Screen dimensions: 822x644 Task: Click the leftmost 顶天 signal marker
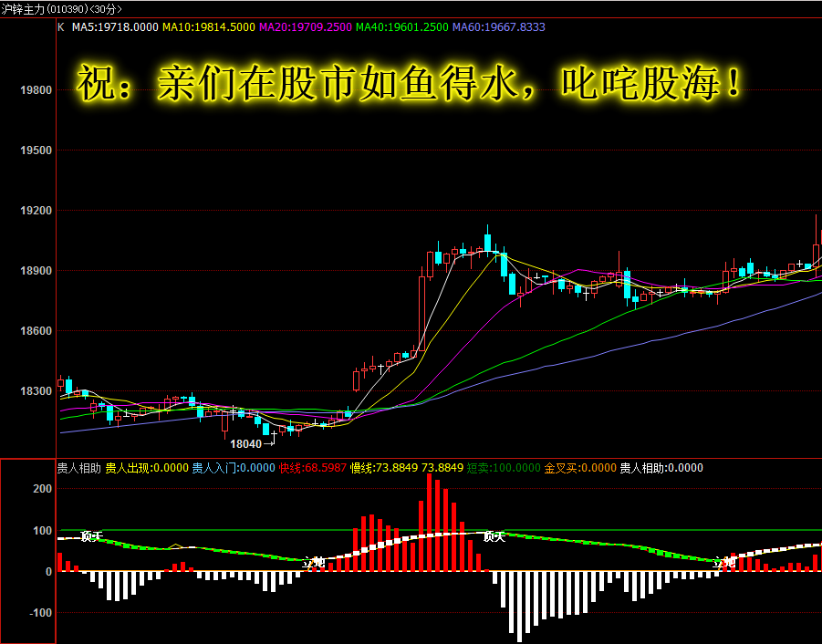click(91, 536)
